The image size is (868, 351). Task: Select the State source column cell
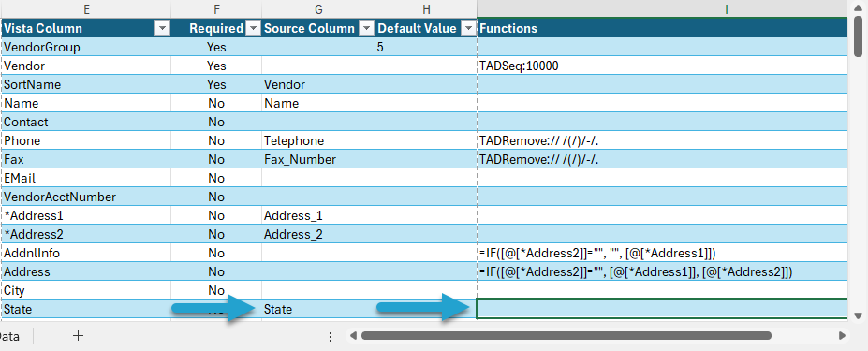pos(318,309)
